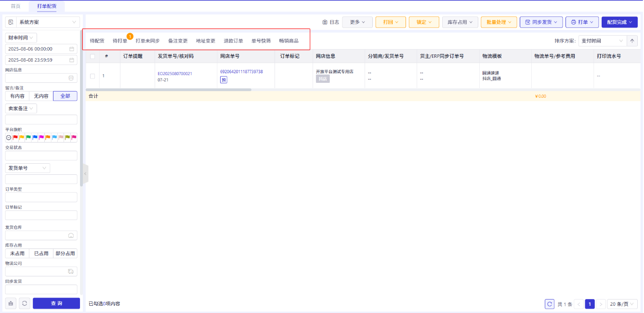Select 全部 message filter
The height and width of the screenshot is (313, 644).
[65, 96]
